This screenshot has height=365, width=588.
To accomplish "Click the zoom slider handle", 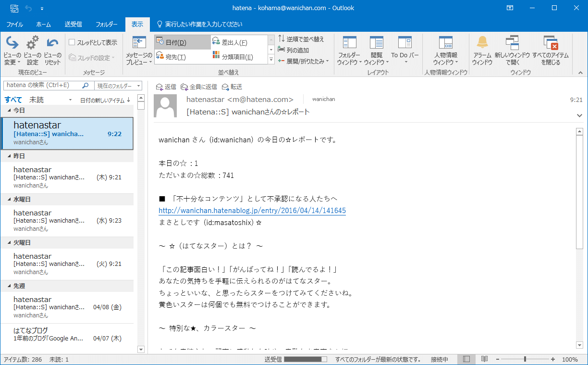I will [525, 359].
